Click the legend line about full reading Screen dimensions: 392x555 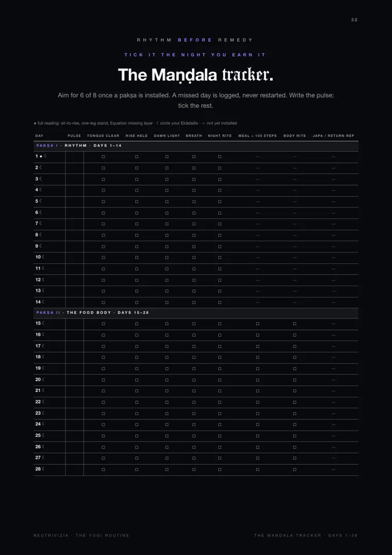pos(135,123)
